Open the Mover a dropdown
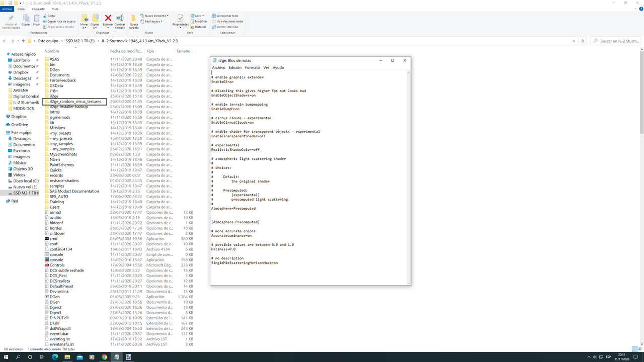Viewport: 644px width, 362px height. 84,22
